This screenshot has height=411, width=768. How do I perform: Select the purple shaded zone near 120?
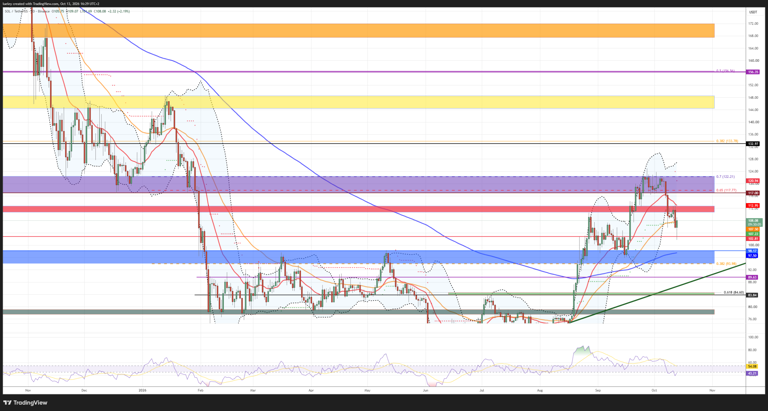tap(359, 184)
